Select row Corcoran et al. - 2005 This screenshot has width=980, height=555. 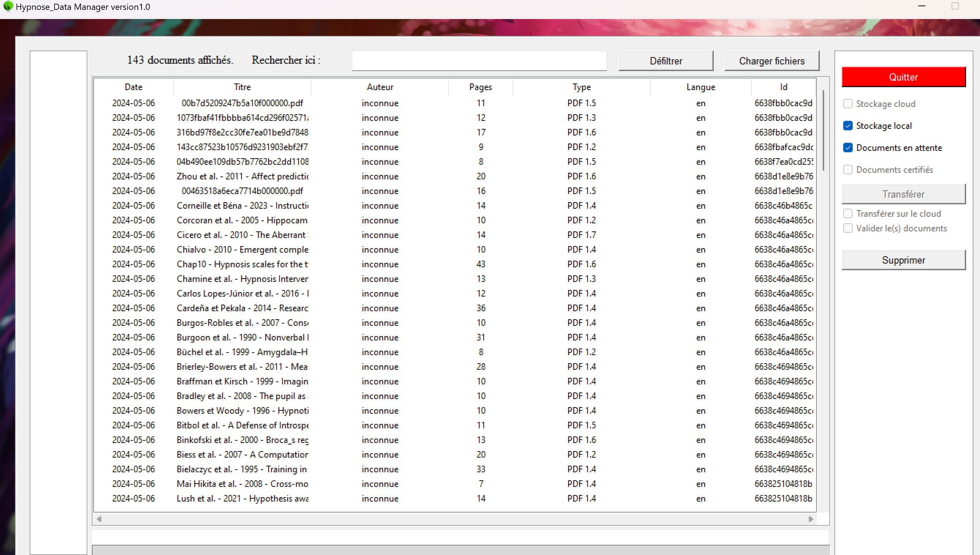455,220
